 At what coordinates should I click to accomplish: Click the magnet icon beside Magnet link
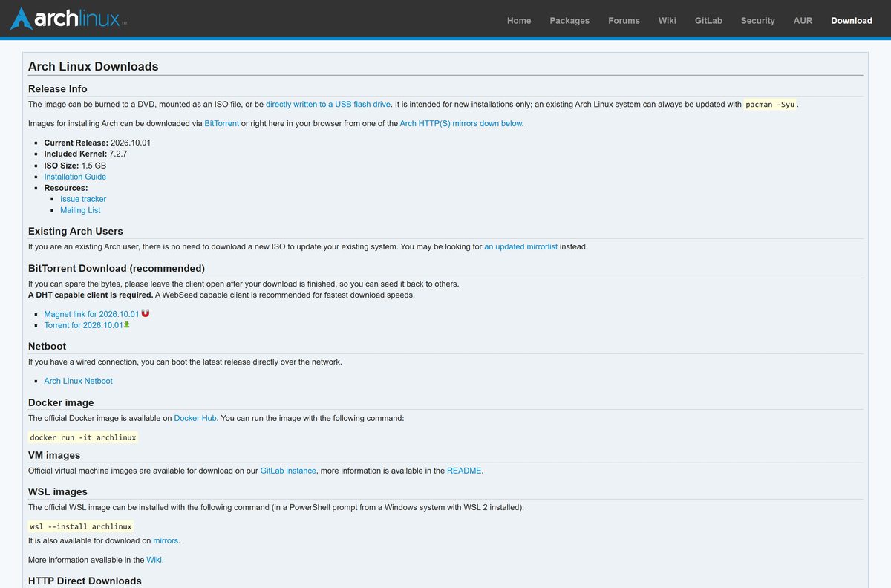[146, 313]
